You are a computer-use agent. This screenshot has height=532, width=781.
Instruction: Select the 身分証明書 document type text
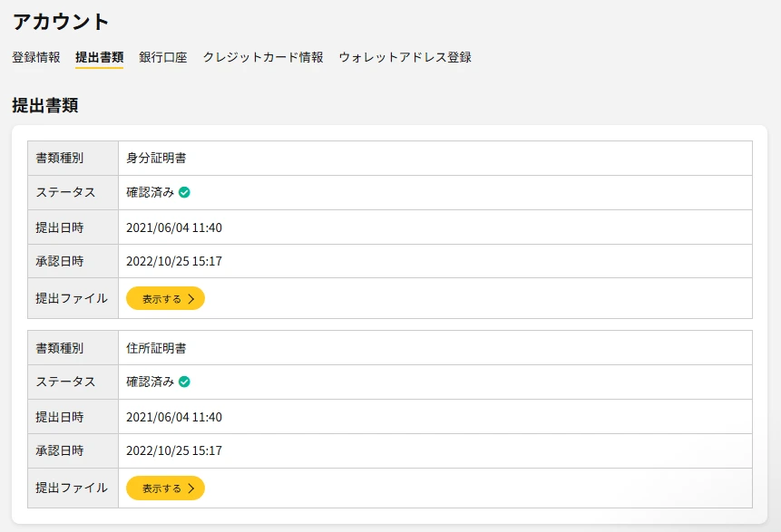pyautogui.click(x=156, y=158)
